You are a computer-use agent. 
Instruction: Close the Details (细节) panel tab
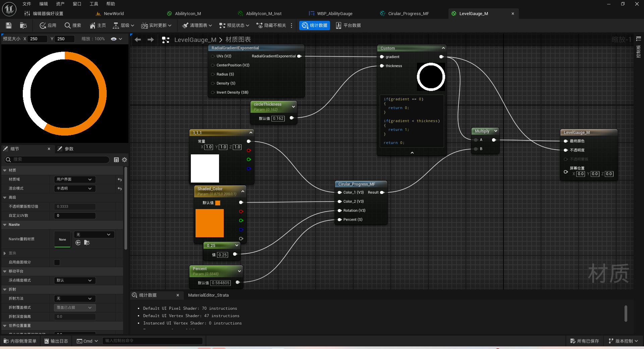(49, 149)
